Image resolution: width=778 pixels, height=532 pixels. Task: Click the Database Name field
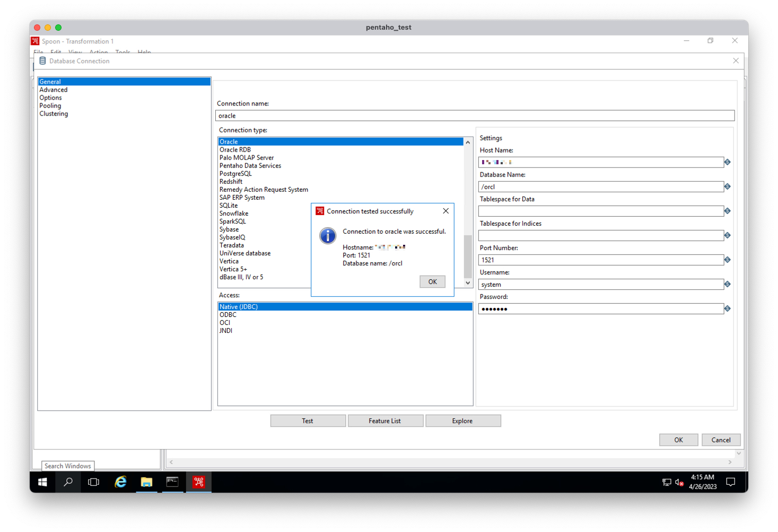click(x=601, y=187)
